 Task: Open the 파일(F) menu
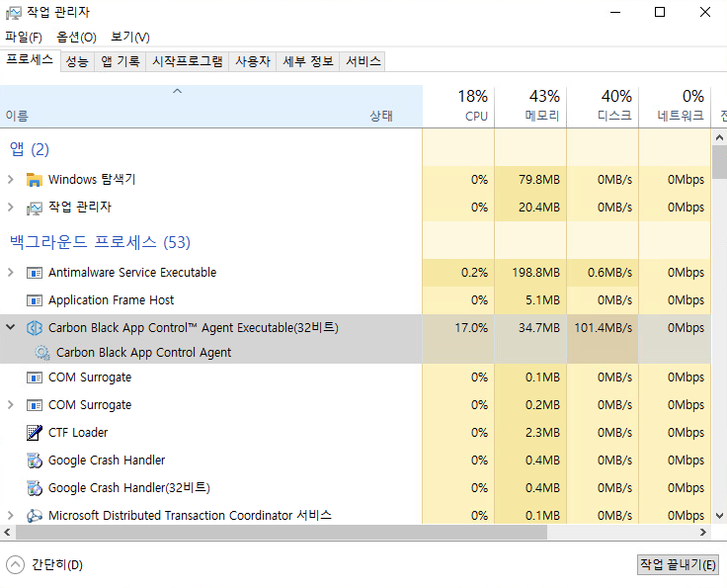(23, 38)
